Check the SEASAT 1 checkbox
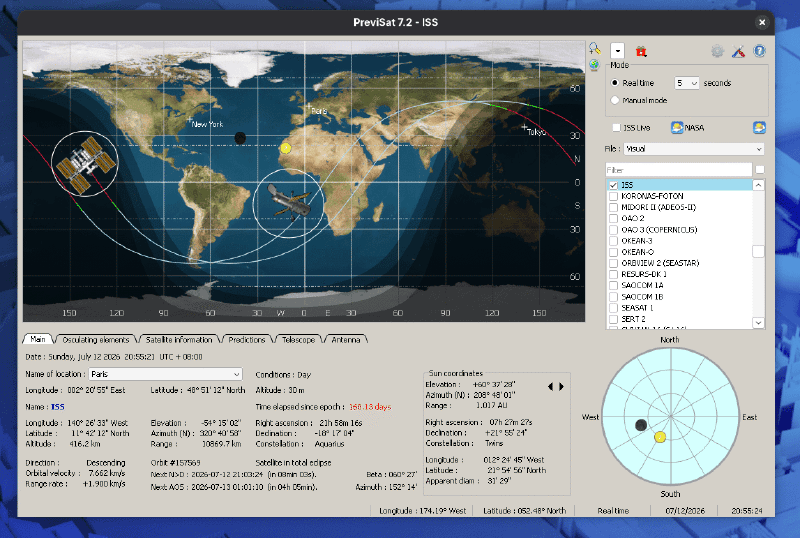This screenshot has height=538, width=800. pos(613,308)
